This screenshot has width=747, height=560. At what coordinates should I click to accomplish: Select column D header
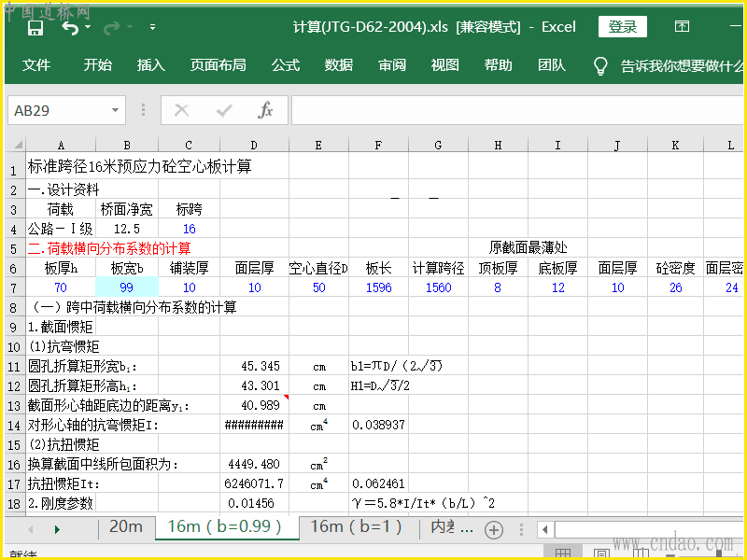tap(254, 146)
